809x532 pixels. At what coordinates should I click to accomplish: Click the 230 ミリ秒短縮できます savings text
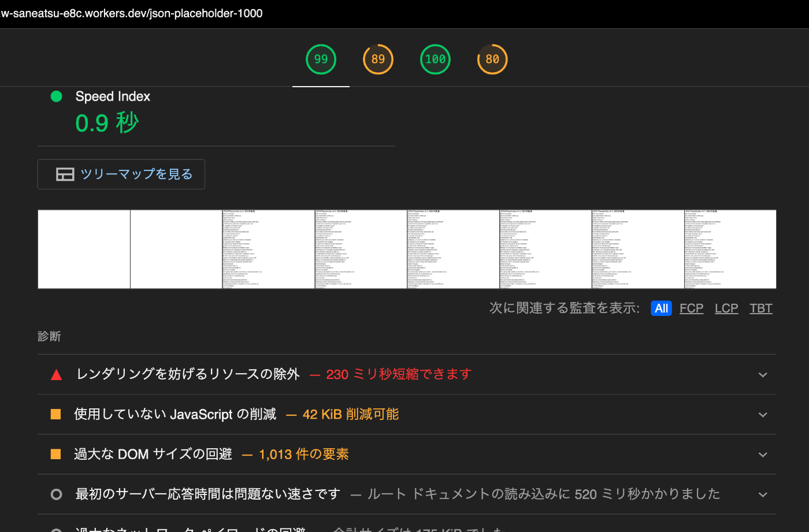pyautogui.click(x=399, y=374)
